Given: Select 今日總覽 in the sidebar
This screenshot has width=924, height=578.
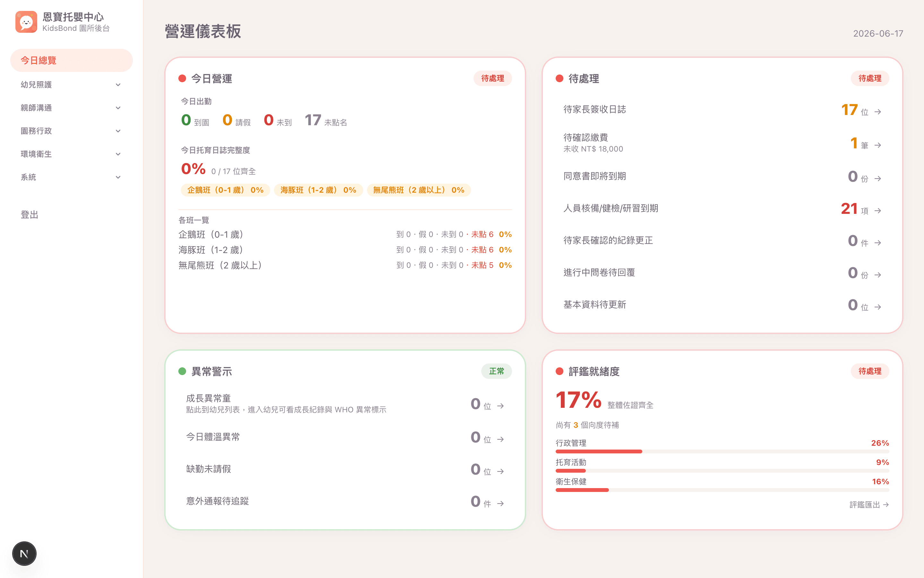Looking at the screenshot, I should (x=72, y=60).
